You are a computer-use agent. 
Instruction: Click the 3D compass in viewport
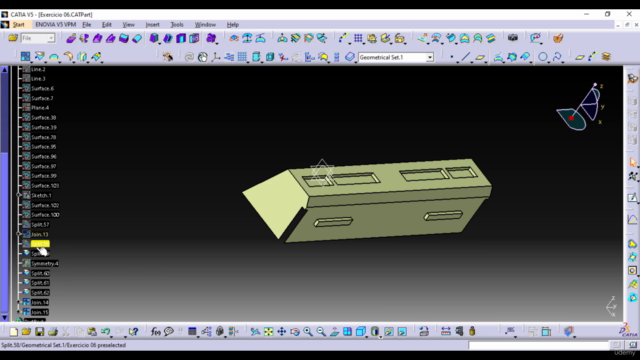[x=580, y=108]
